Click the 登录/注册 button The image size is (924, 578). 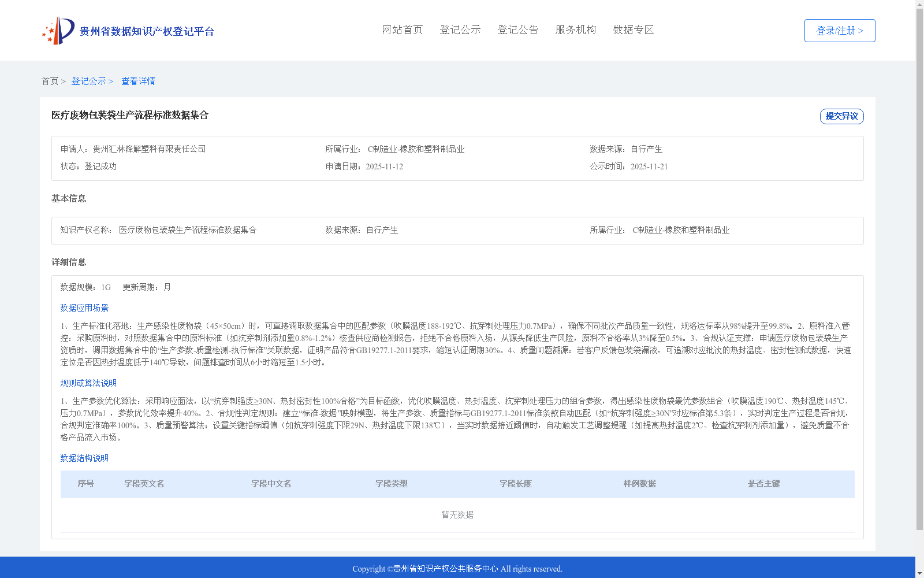pyautogui.click(x=840, y=31)
